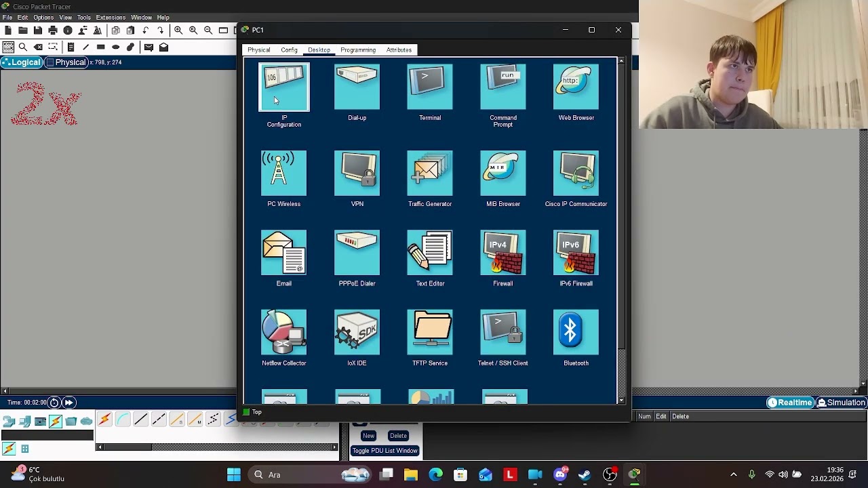Click the New scenario button
Viewport: 868px width, 488px height.
pyautogui.click(x=368, y=436)
